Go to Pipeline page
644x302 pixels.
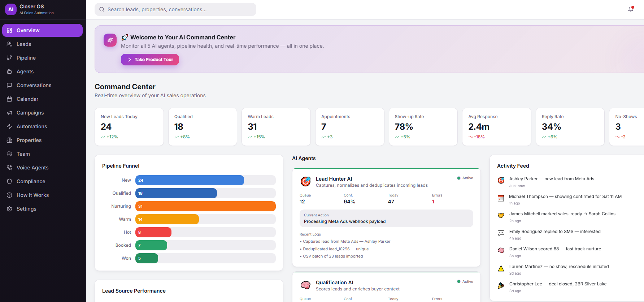pos(42,58)
